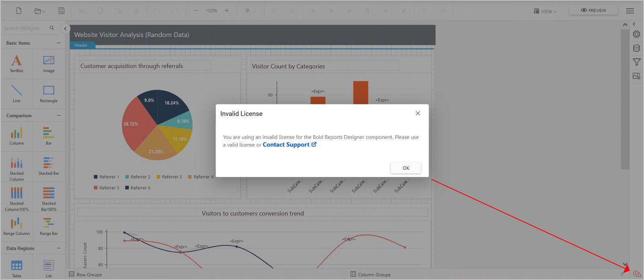Zoom out with the minus icon
The width and height of the screenshot is (644, 280).
196,10
